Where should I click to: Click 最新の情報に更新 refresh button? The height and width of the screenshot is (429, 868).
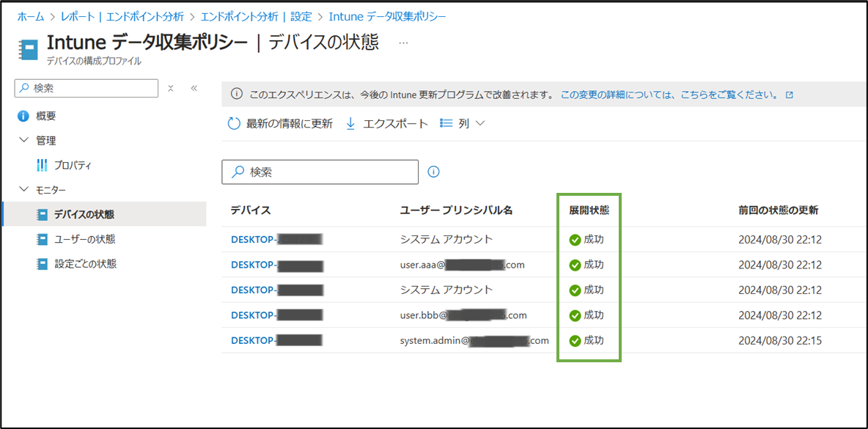click(280, 124)
